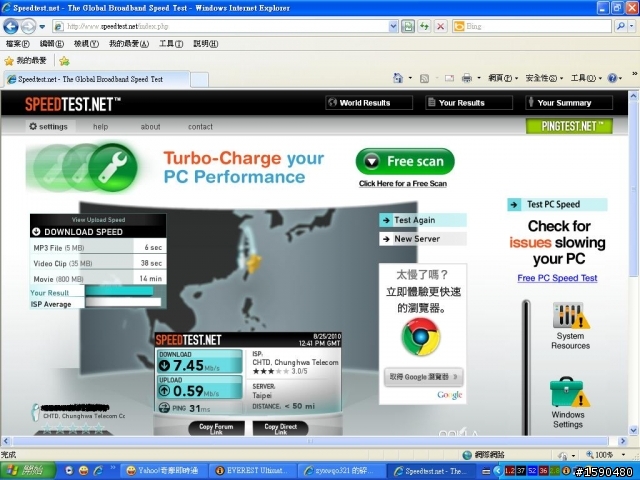Click the RSS feeds toolbar icon
Screen dimensions: 640x480
(x=424, y=78)
